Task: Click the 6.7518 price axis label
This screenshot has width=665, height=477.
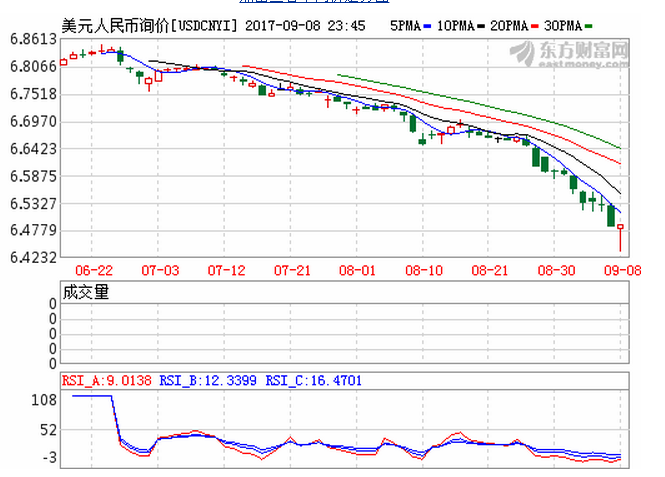Action: click(x=34, y=94)
